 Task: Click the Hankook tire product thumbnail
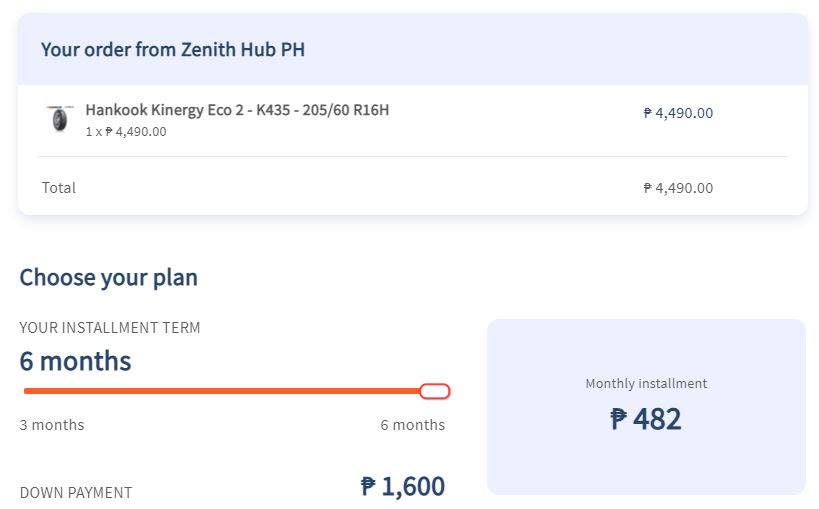point(60,119)
